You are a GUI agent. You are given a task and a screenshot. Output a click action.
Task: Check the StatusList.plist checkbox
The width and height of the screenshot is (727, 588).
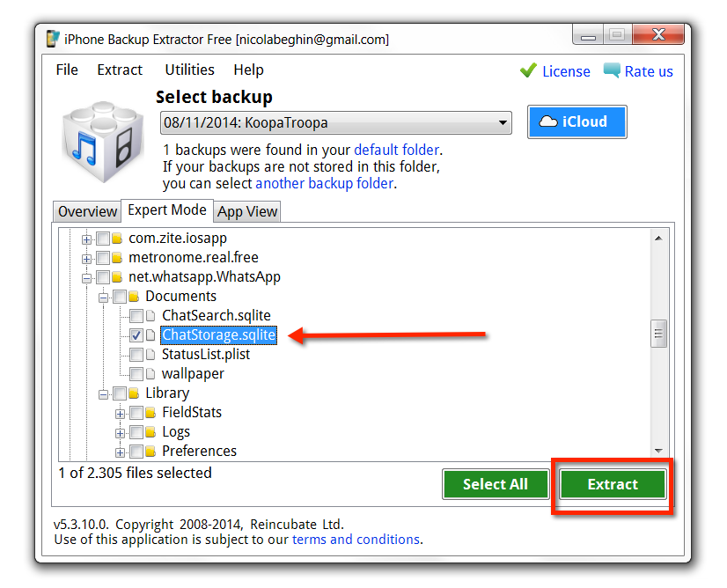tap(136, 355)
